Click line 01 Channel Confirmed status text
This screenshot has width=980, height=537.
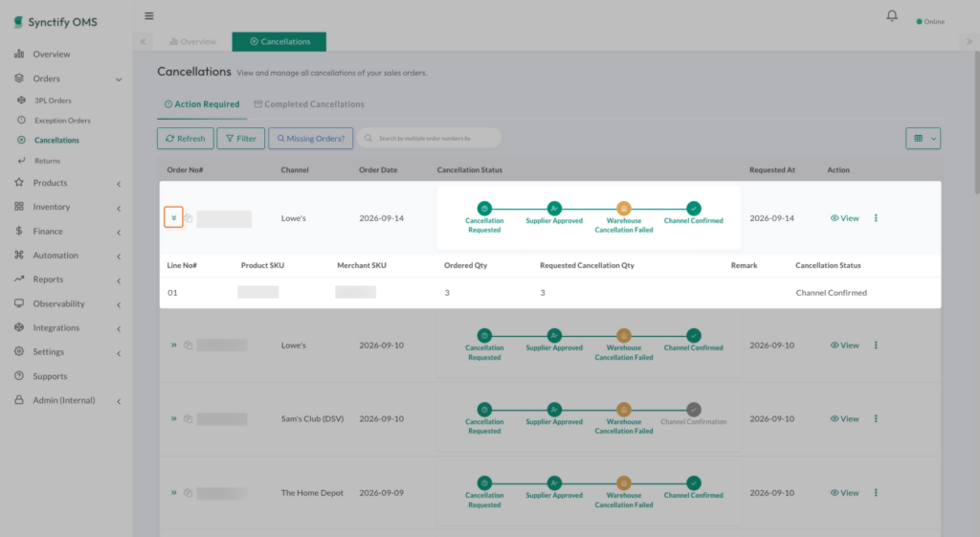tap(832, 293)
